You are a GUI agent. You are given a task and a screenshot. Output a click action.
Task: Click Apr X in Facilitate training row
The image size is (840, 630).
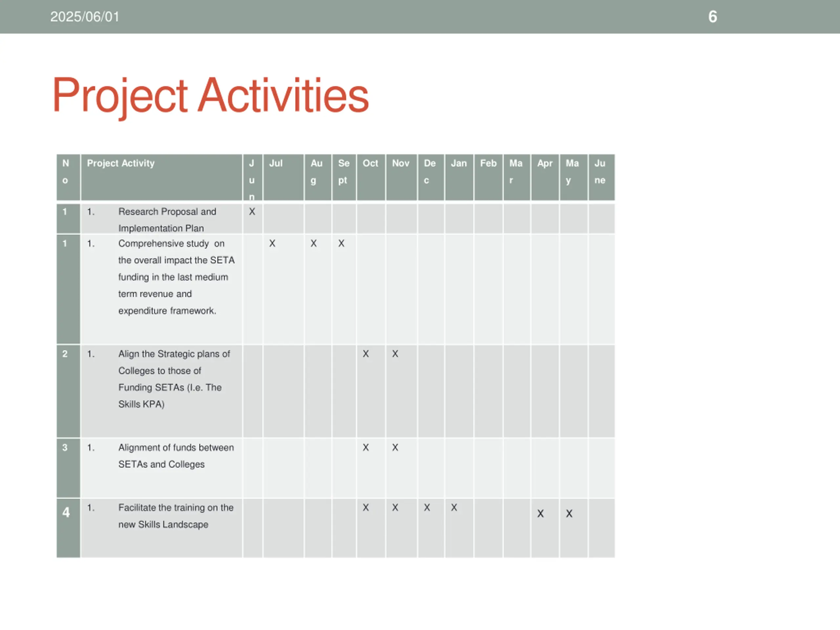click(x=540, y=514)
